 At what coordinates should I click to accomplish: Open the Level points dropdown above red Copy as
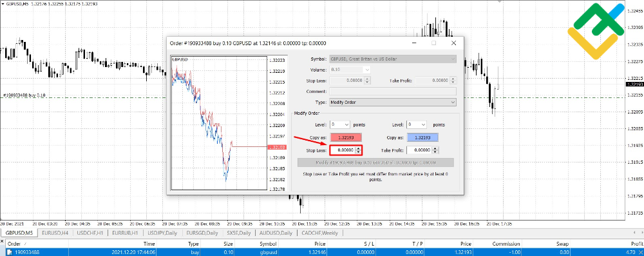point(340,124)
